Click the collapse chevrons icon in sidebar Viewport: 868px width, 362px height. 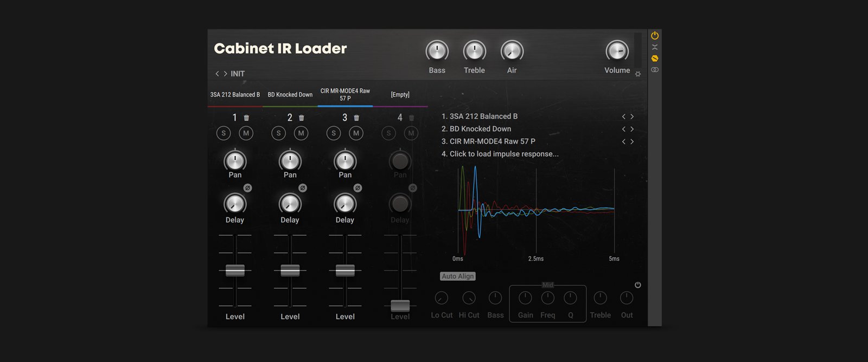pos(655,47)
